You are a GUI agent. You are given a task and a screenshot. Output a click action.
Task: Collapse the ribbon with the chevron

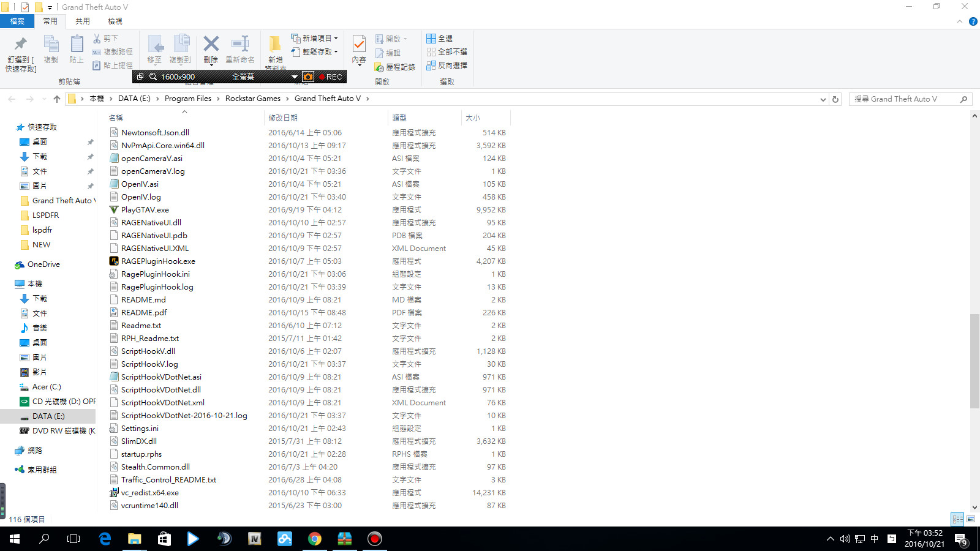pos(960,21)
